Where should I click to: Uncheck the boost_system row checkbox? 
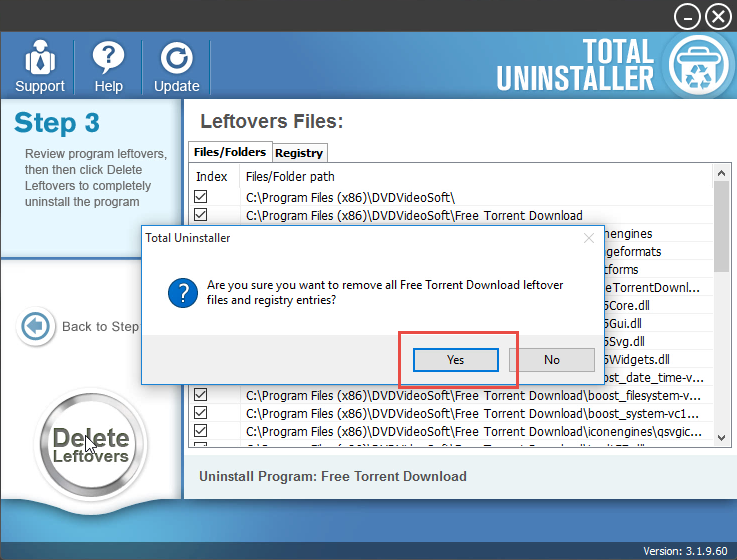coord(201,413)
